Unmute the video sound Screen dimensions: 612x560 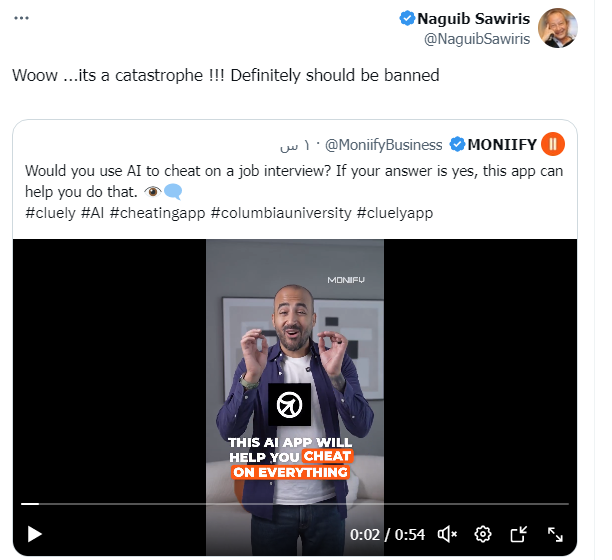tap(447, 534)
